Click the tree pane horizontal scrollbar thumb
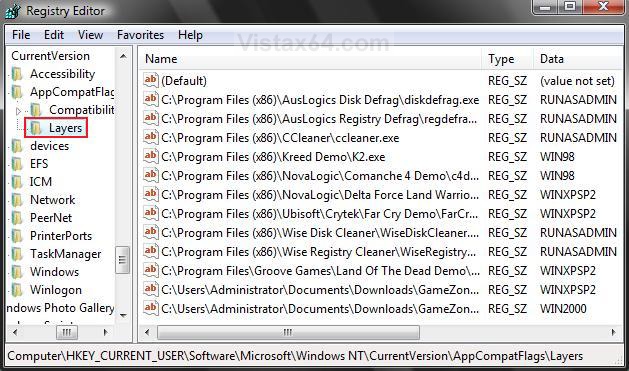The height and width of the screenshot is (371, 629). 67,332
